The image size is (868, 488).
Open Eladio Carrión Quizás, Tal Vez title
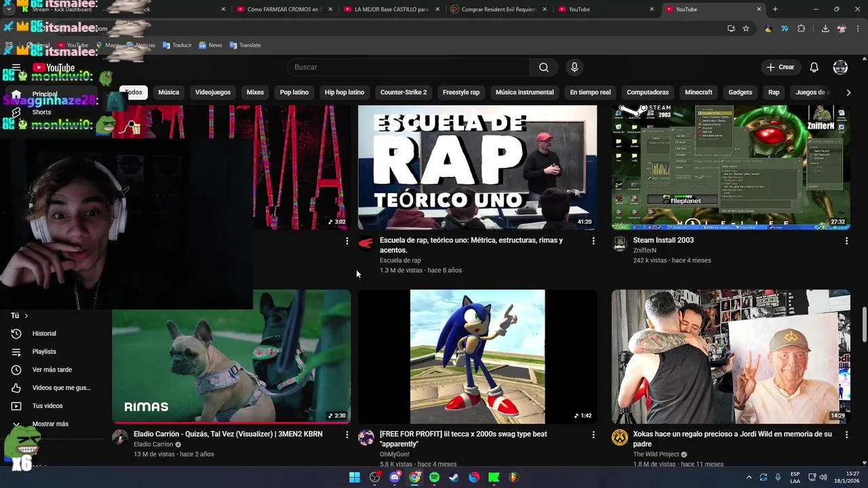[x=228, y=434]
